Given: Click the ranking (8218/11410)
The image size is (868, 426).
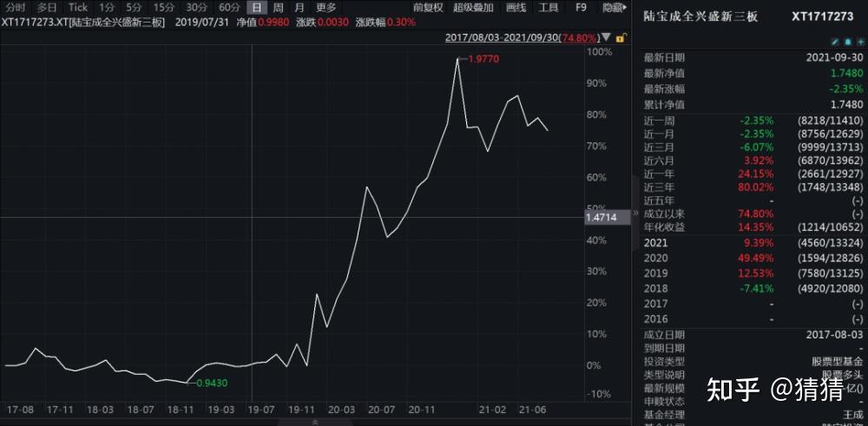Looking at the screenshot, I should [x=830, y=121].
